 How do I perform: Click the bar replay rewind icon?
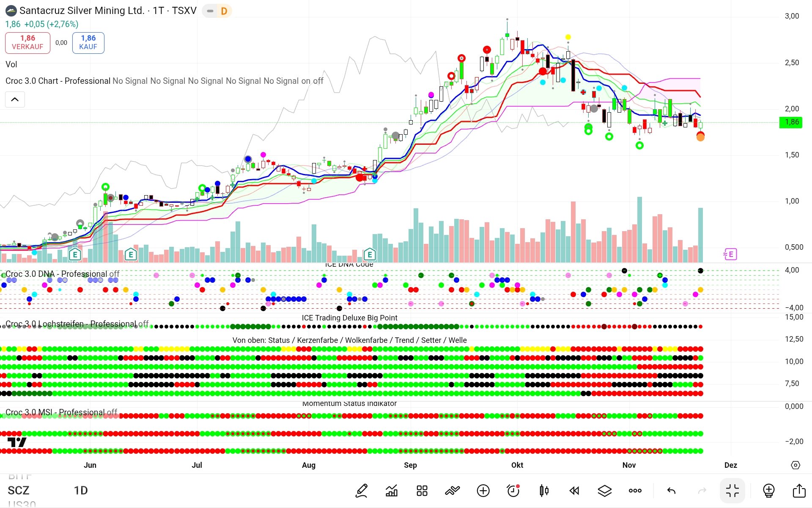574,491
